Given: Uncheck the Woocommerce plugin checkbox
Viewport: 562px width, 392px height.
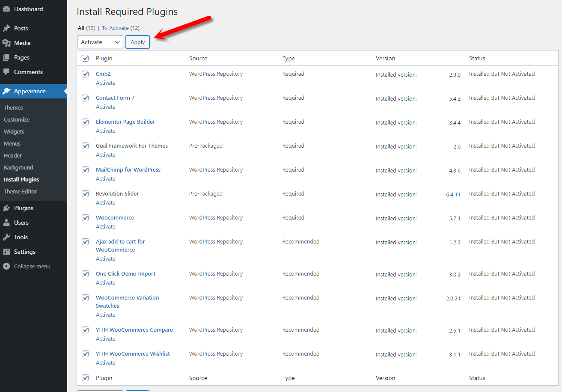Looking at the screenshot, I should click(85, 218).
